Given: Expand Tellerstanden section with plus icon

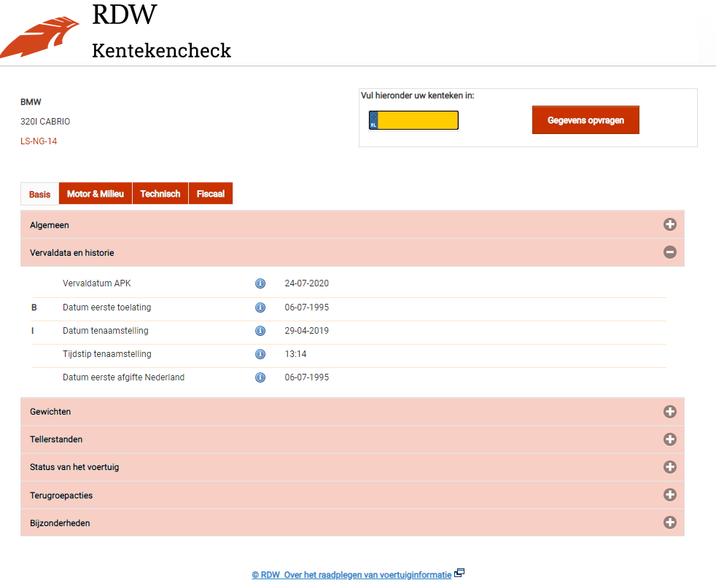Looking at the screenshot, I should click(x=670, y=439).
